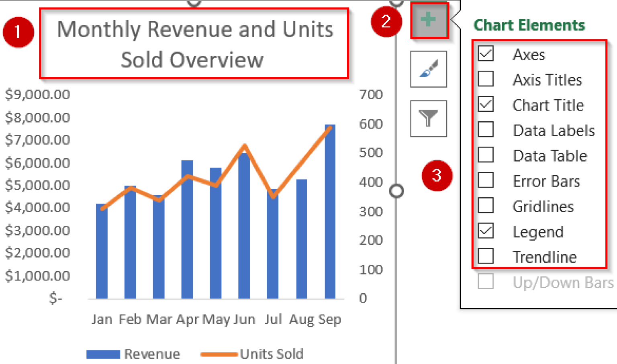Select the Chart Styles paintbrush icon
617x364 pixels.
(429, 69)
